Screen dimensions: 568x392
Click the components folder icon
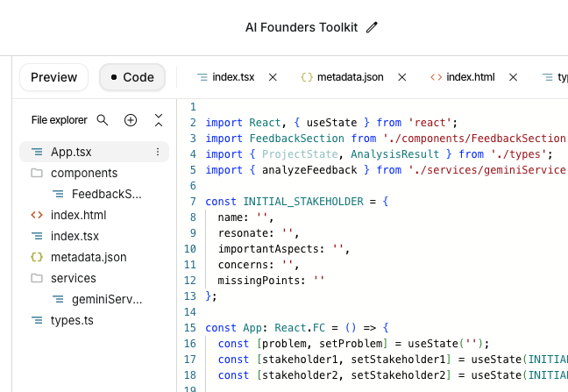click(x=37, y=173)
